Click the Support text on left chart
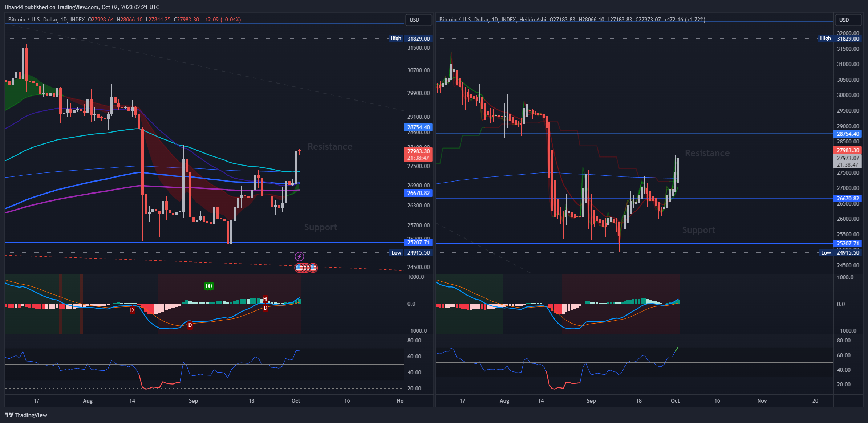 click(x=321, y=227)
